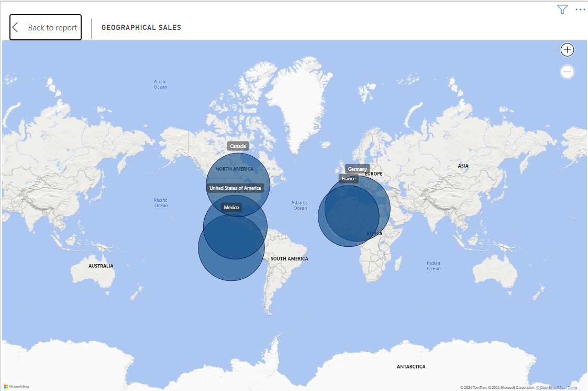
Task: Click the Microsoft Bing logo
Action: click(17, 386)
